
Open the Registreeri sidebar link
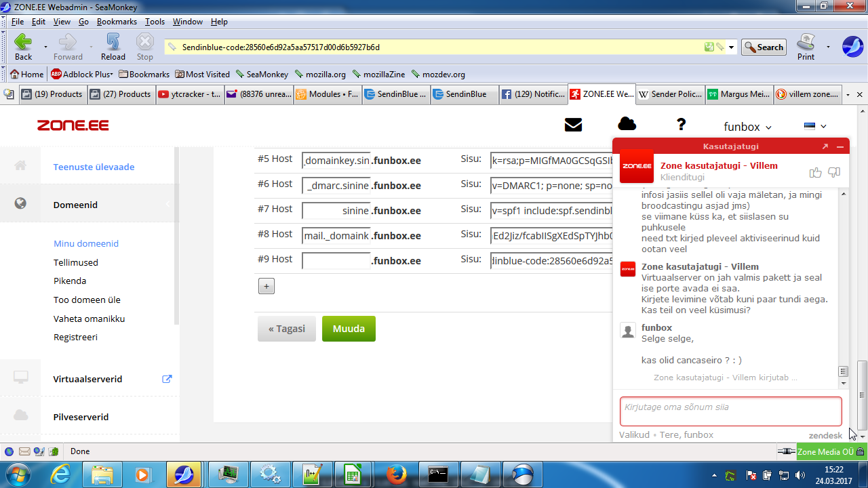[x=75, y=337]
